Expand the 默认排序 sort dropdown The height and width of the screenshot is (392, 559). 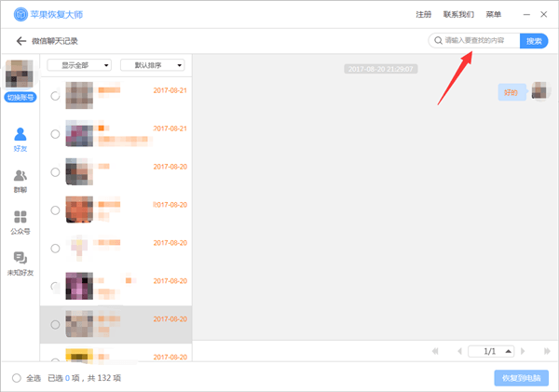(x=152, y=65)
